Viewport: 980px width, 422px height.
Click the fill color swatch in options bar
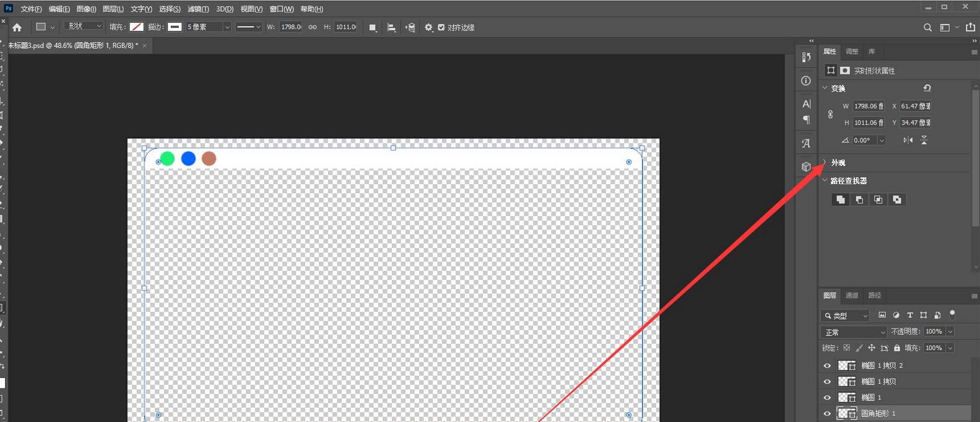(136, 27)
